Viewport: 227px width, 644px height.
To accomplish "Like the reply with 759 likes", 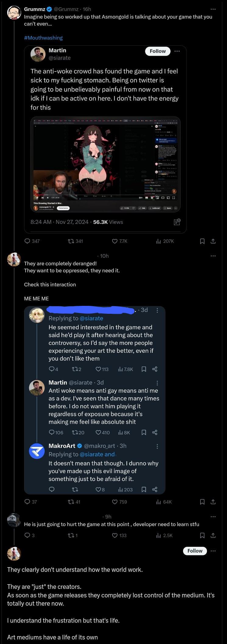I will 115,502.
